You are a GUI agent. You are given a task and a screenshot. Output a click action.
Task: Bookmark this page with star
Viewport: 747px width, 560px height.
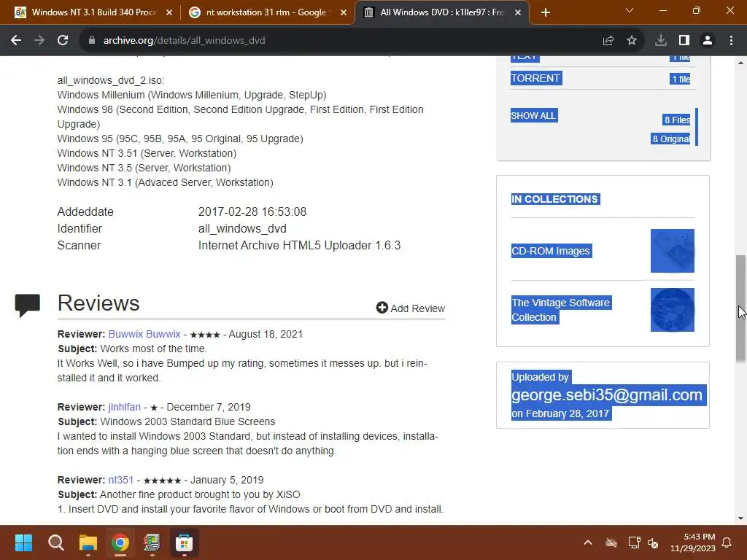(x=632, y=41)
